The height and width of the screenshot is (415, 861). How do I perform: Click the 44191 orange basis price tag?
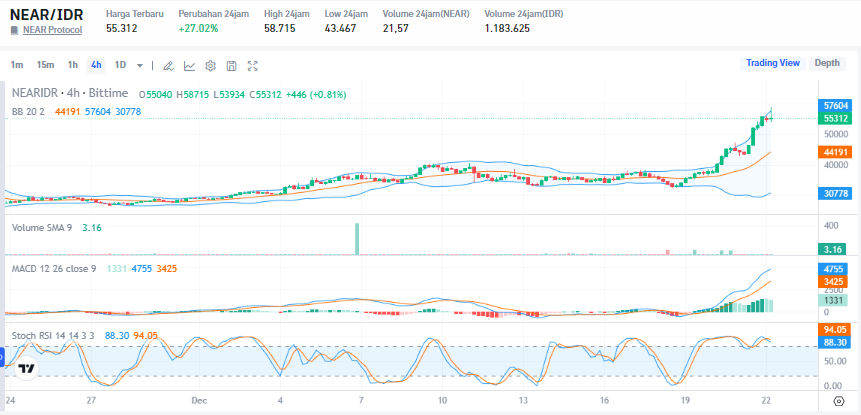pos(835,152)
